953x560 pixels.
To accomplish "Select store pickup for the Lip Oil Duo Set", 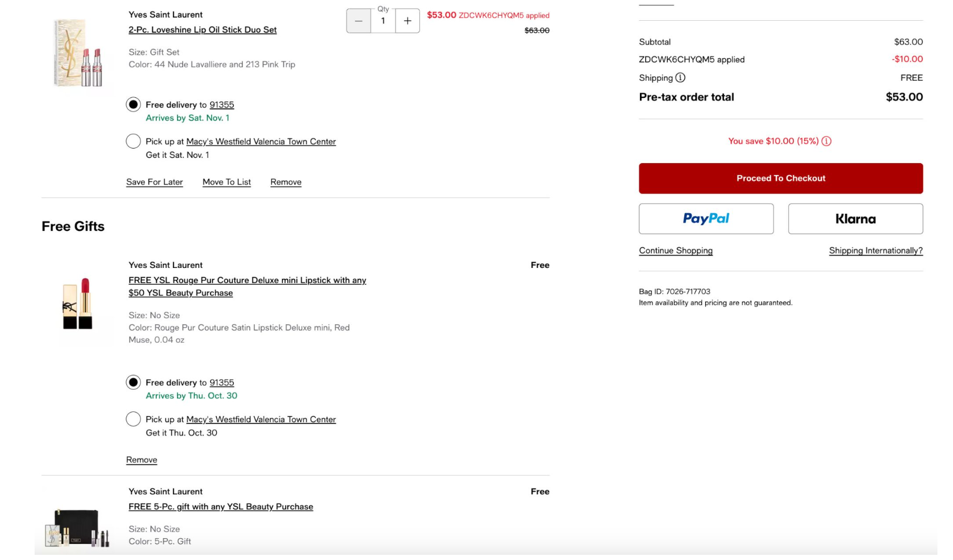I will pyautogui.click(x=133, y=142).
